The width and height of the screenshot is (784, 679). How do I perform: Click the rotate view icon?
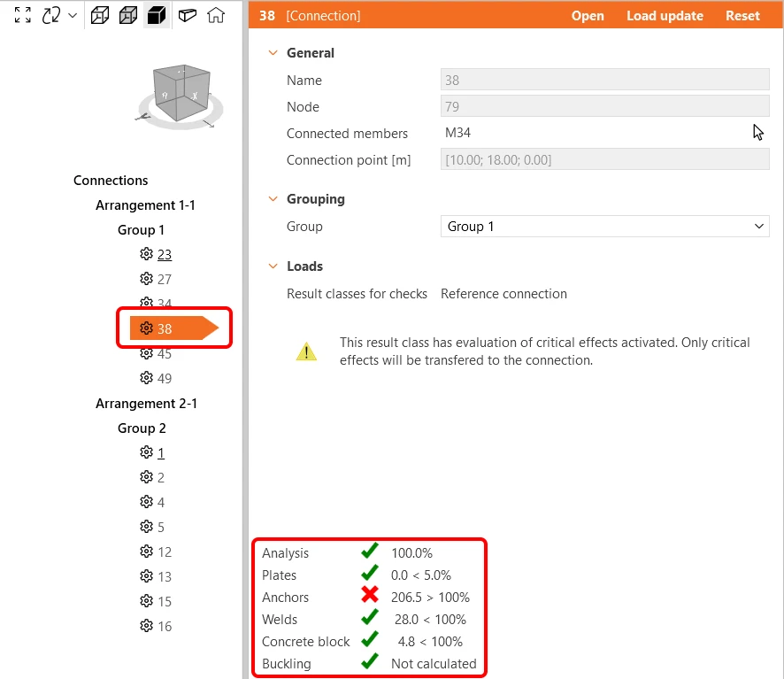[51, 15]
